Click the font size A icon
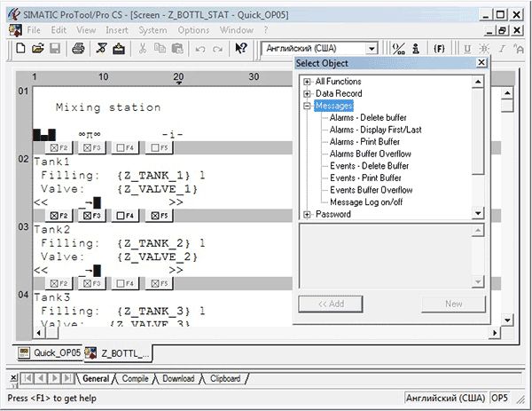Viewport: 532px width, 411px height. pyautogui.click(x=519, y=49)
